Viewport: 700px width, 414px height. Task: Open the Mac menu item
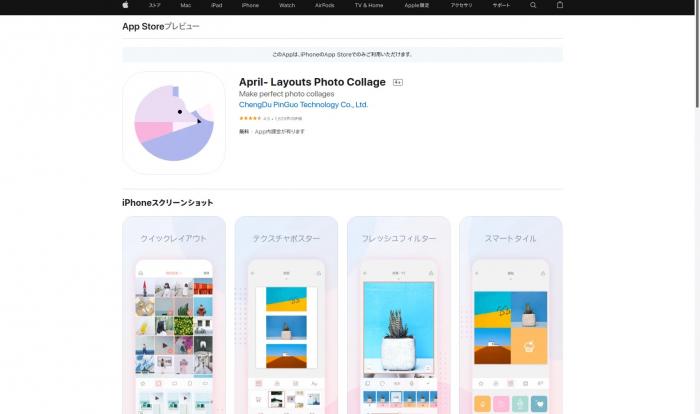185,5
